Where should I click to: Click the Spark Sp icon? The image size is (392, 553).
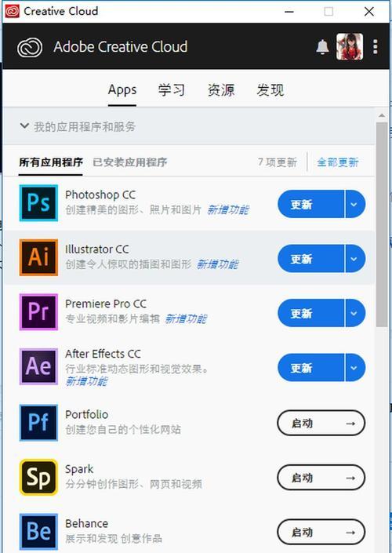coord(38,477)
